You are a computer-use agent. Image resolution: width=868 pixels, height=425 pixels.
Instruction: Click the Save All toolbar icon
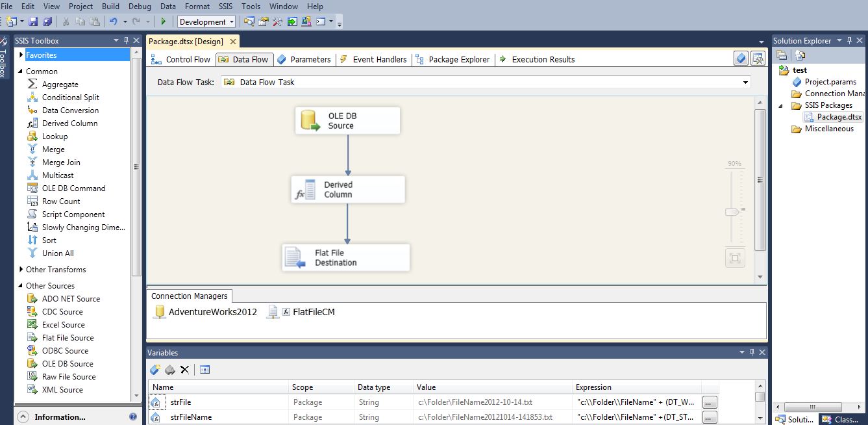tap(47, 21)
